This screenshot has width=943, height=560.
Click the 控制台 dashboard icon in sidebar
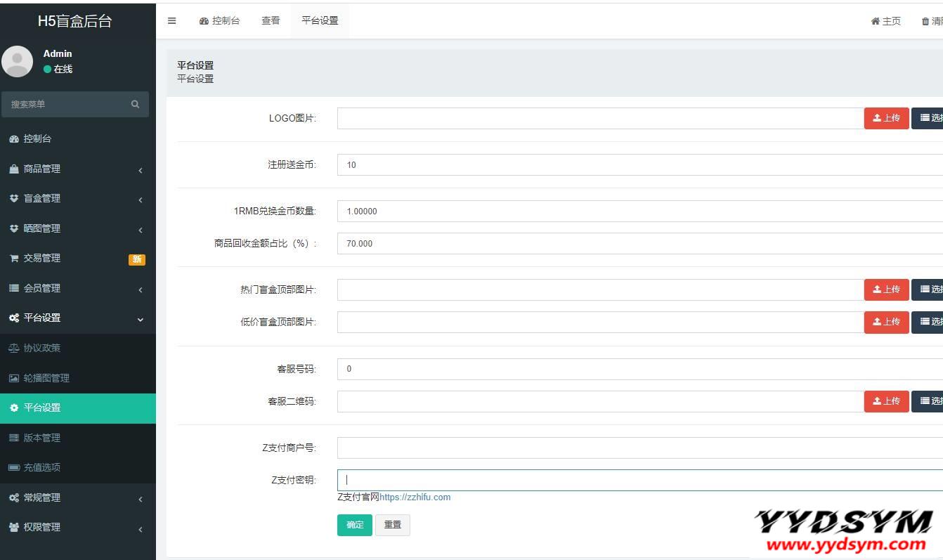(14, 139)
